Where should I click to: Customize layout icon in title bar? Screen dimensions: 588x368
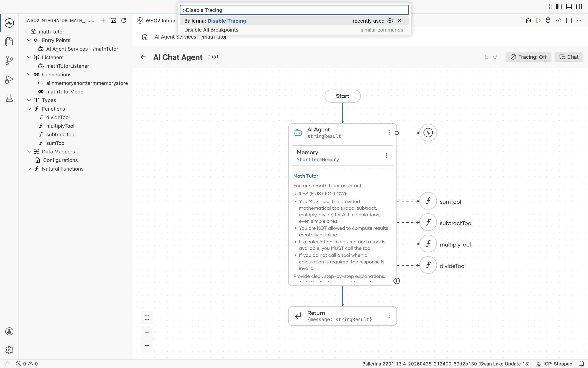(549, 7)
